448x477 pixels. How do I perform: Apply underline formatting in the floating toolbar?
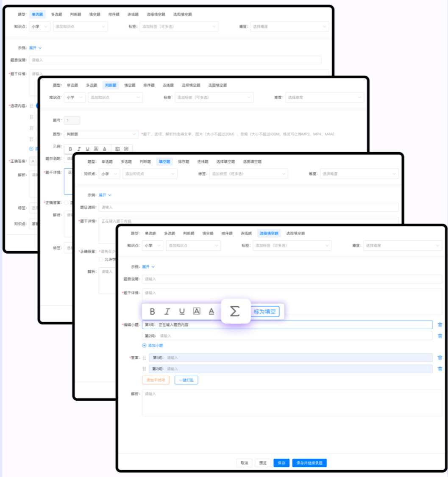(x=181, y=311)
